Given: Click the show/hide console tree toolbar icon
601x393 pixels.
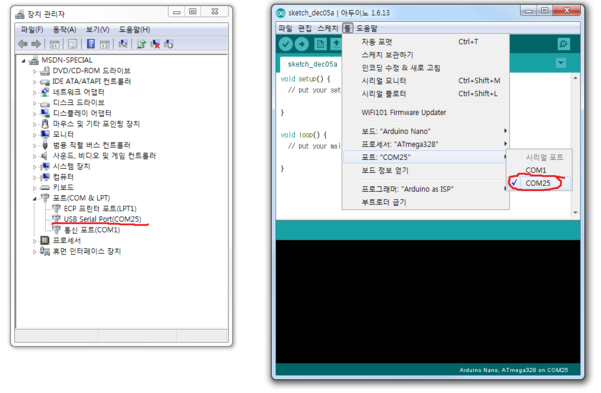Looking at the screenshot, I should pos(54,44).
